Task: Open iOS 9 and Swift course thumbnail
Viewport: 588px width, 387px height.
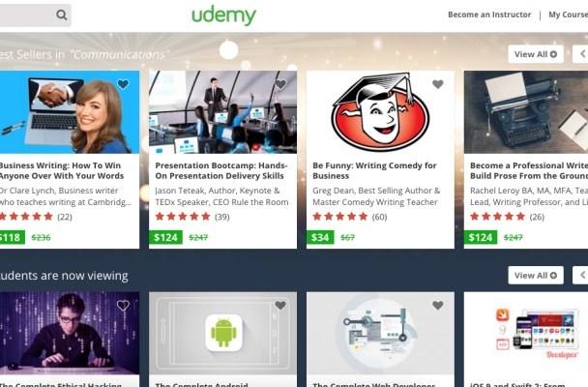Action: tap(526, 334)
